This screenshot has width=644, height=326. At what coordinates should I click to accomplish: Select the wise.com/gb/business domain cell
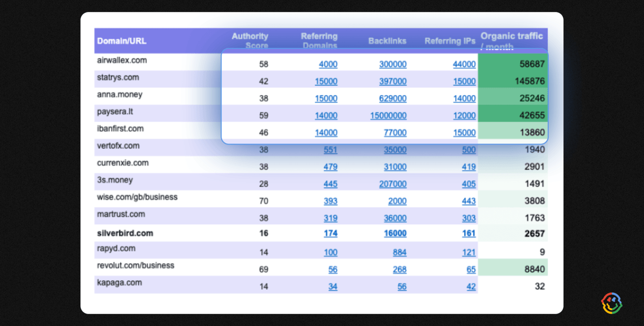click(x=137, y=197)
